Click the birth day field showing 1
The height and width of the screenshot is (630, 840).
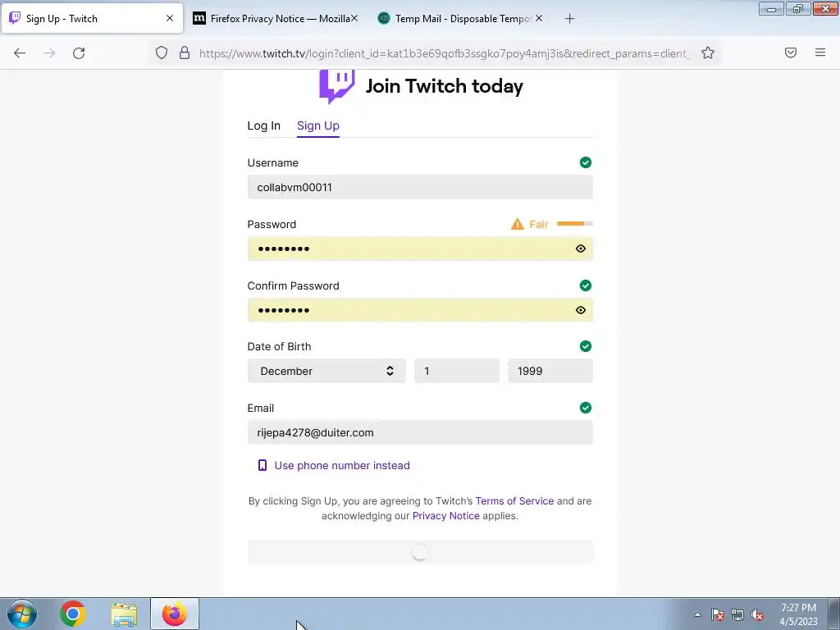pos(456,371)
